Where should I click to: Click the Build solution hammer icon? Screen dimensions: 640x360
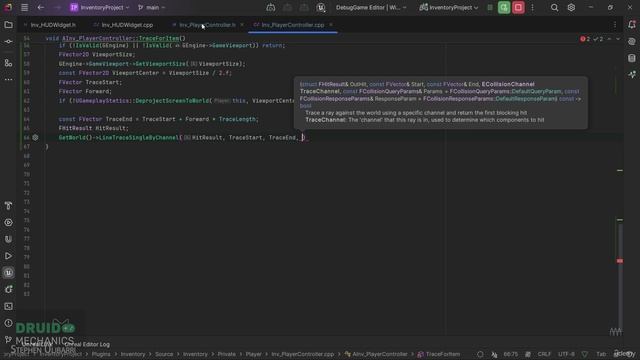271,7
